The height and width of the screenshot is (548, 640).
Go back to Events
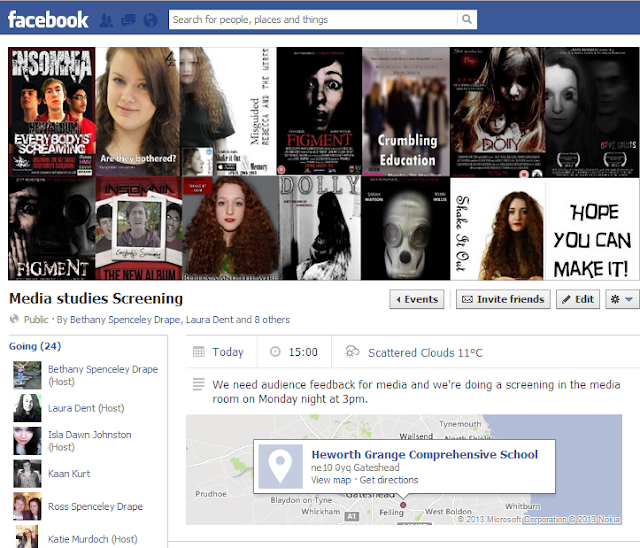[417, 299]
